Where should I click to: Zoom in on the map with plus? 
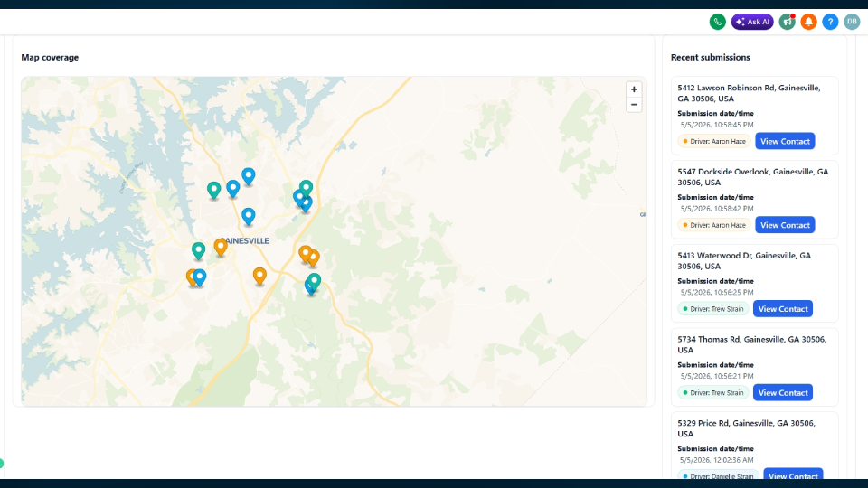point(634,89)
